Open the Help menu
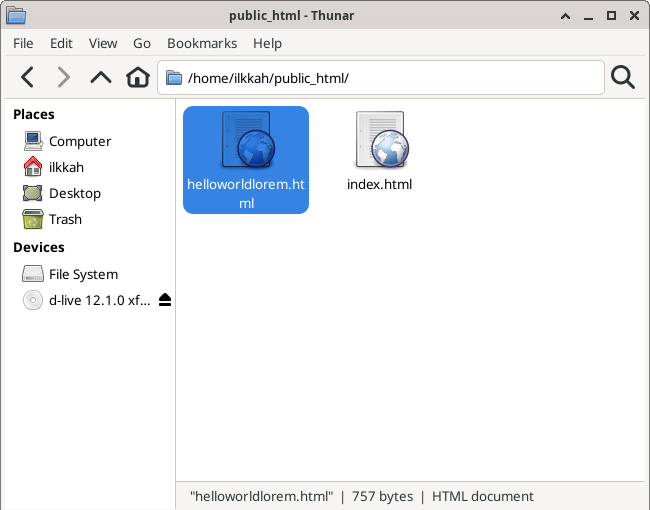The height and width of the screenshot is (510, 650). pyautogui.click(x=267, y=43)
